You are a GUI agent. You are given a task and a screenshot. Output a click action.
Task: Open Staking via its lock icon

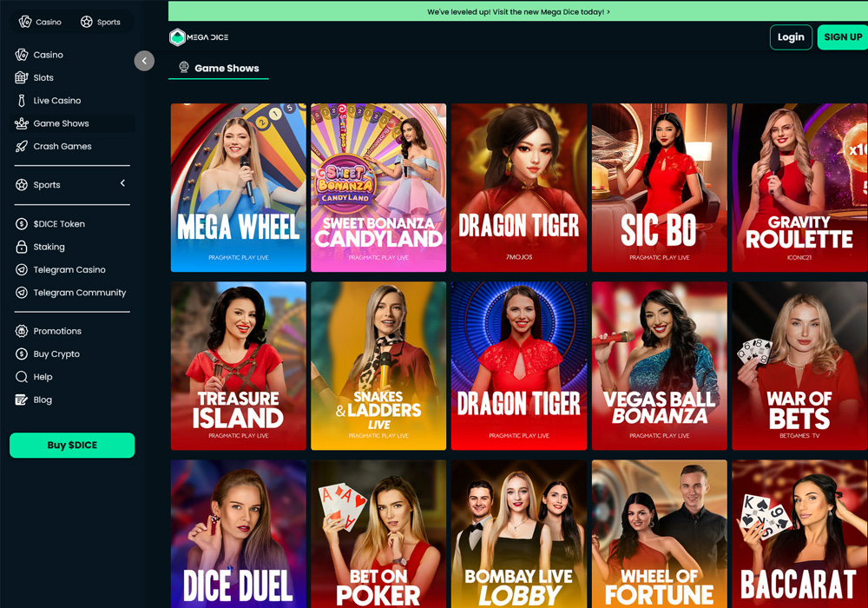click(x=22, y=247)
